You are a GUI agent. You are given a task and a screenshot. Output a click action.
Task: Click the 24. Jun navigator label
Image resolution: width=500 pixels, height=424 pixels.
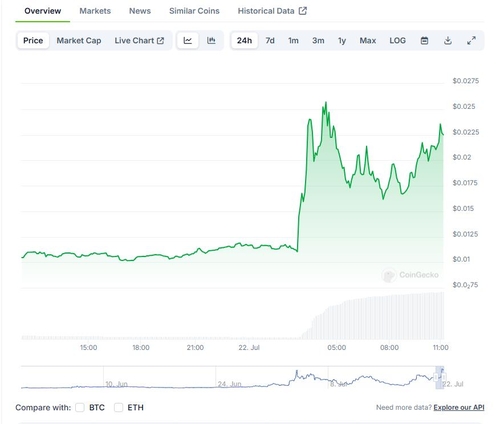(229, 384)
